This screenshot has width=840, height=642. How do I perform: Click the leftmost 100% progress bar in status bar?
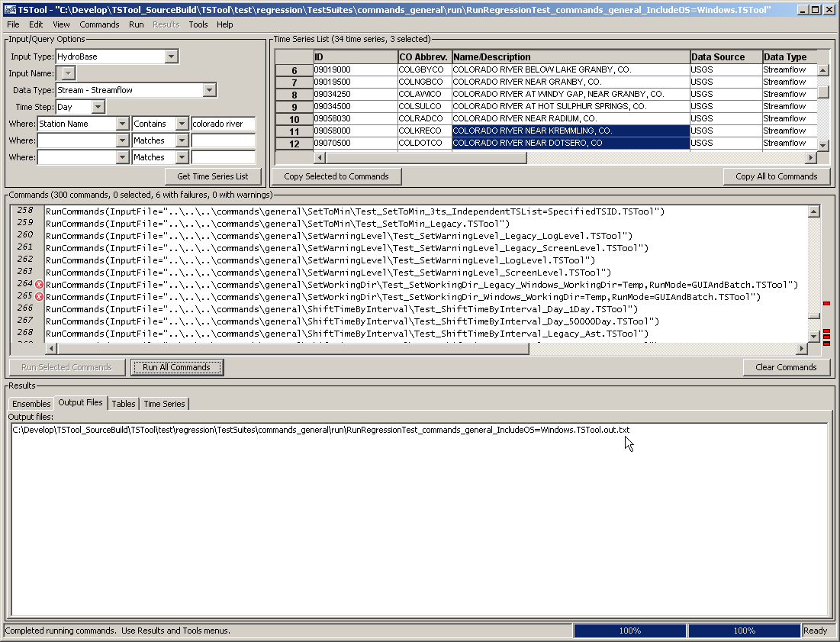click(x=630, y=631)
